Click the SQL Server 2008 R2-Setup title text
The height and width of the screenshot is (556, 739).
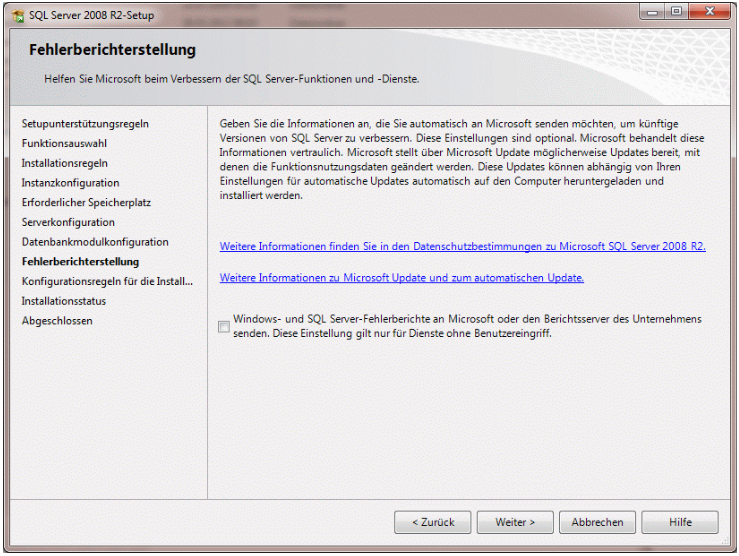tap(91, 16)
